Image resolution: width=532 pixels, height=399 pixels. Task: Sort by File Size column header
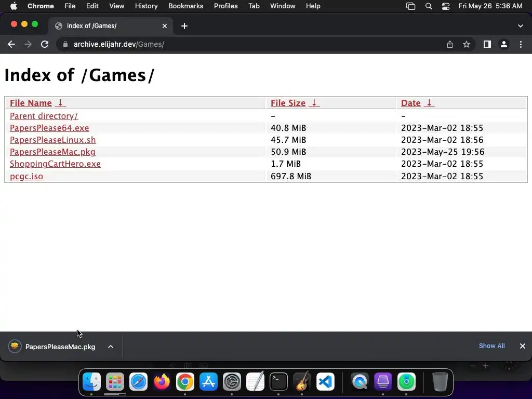pos(288,103)
